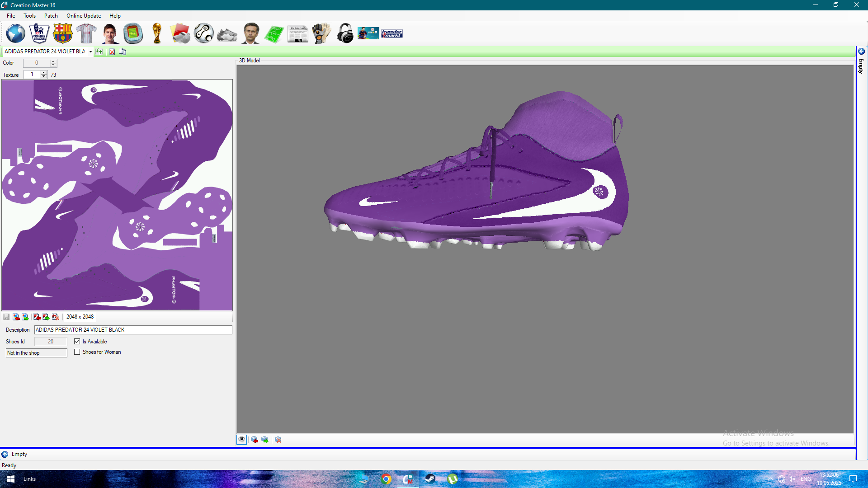Viewport: 868px width, 488px height.
Task: Open the FIFA game cover image icon
Action: [368, 33]
